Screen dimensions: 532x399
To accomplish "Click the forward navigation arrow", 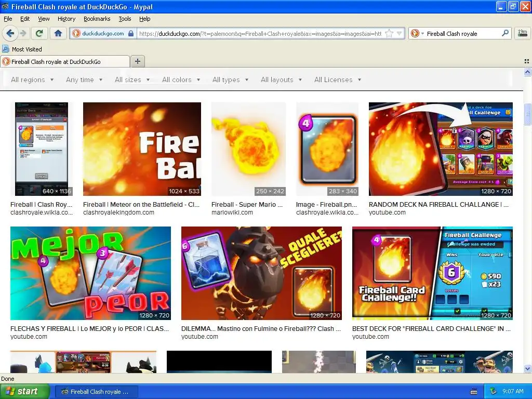I will click(x=23, y=33).
